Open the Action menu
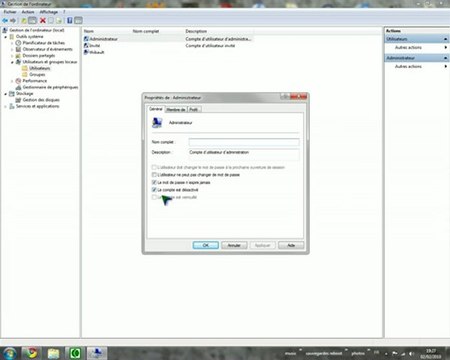The image size is (450, 360). [x=28, y=12]
